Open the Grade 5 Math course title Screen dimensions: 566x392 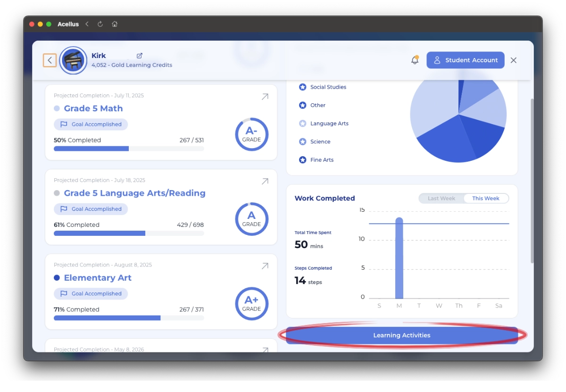click(93, 108)
